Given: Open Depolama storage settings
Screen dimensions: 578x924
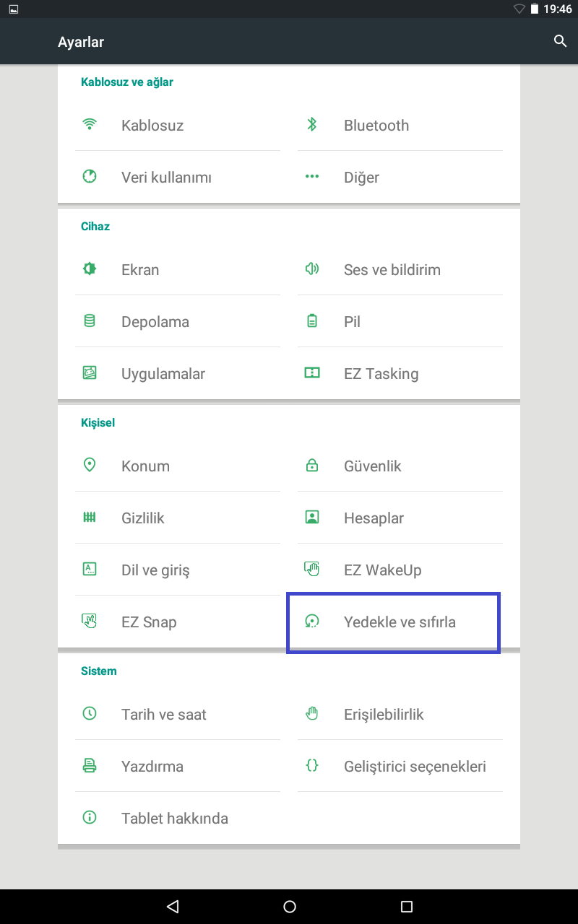Looking at the screenshot, I should click(x=155, y=322).
